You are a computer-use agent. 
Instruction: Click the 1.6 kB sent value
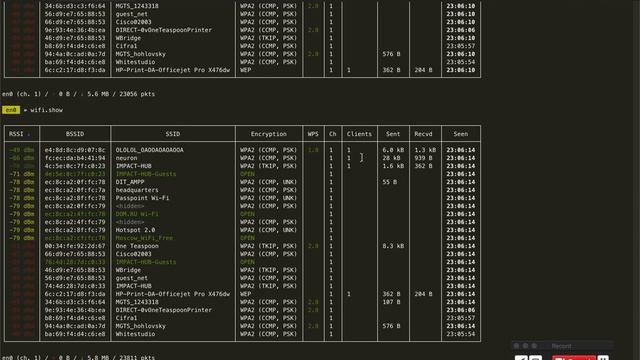coord(393,166)
